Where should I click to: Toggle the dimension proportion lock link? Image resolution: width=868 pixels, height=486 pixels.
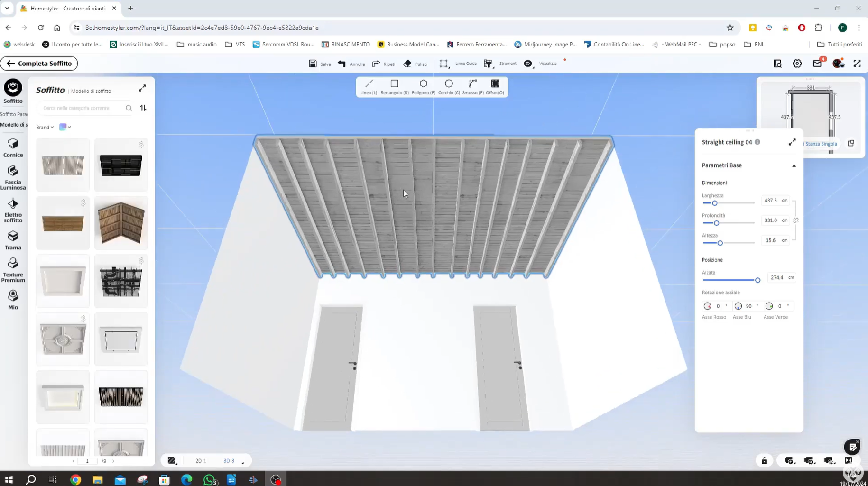tap(796, 220)
